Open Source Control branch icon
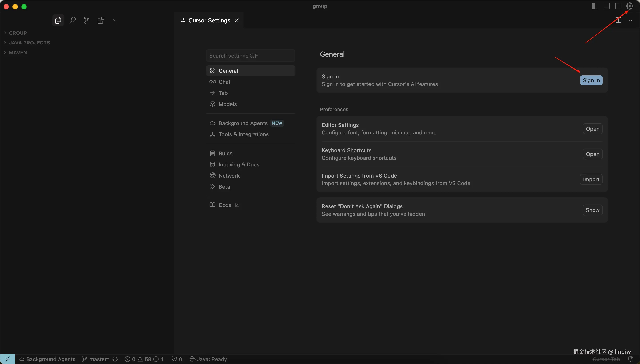 click(x=86, y=20)
